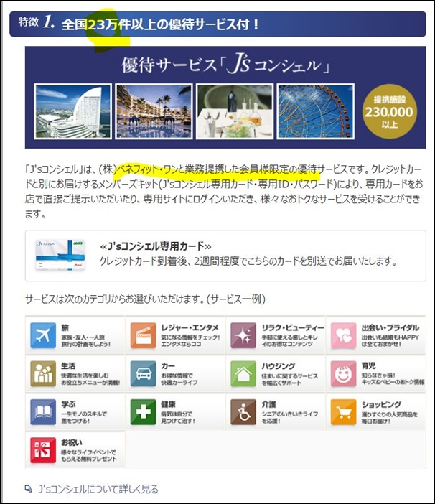
Task: Click the restaurant table setting photo
Action: click(x=235, y=111)
